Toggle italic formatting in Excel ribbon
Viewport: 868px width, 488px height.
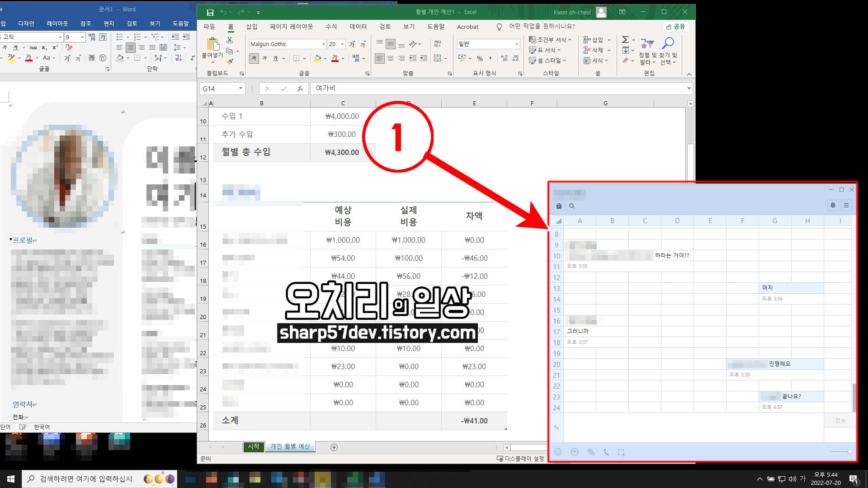click(x=264, y=58)
